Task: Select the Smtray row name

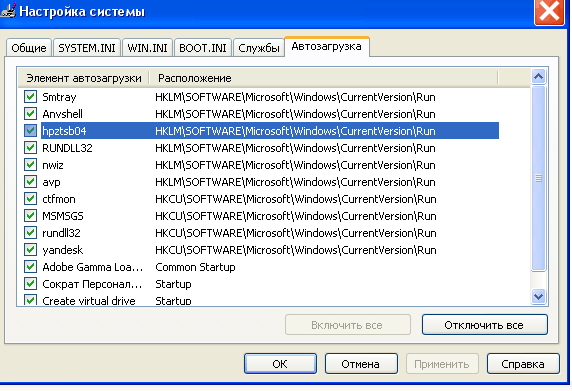Action: tap(59, 97)
